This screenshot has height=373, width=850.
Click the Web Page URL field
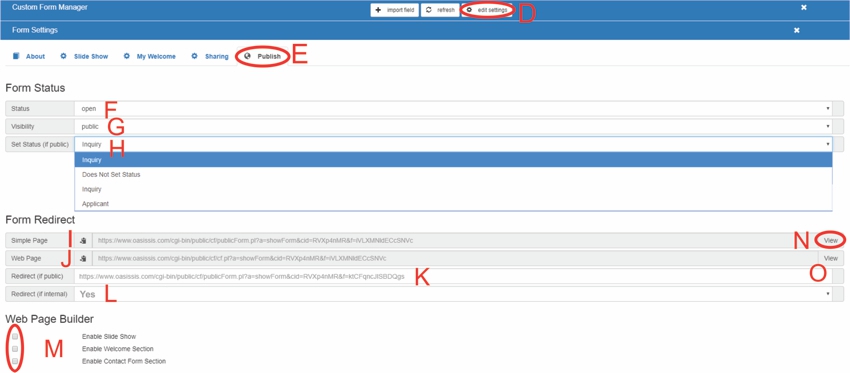click(x=455, y=258)
